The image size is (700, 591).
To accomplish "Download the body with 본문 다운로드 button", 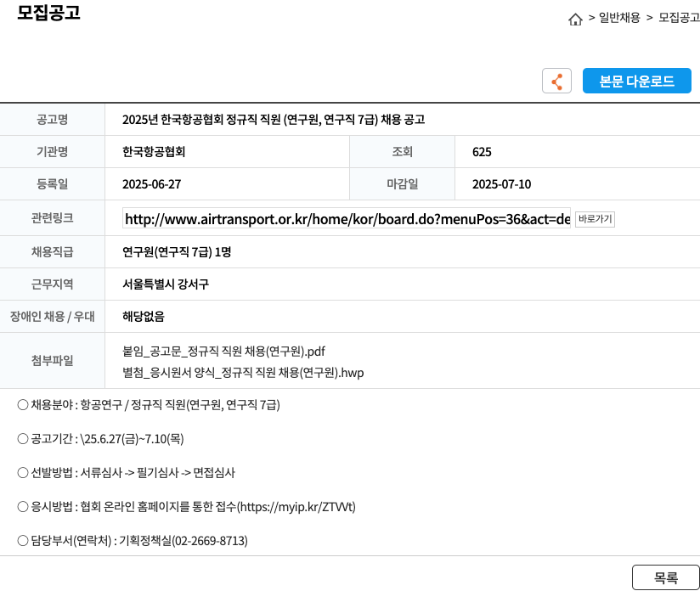I will click(637, 81).
